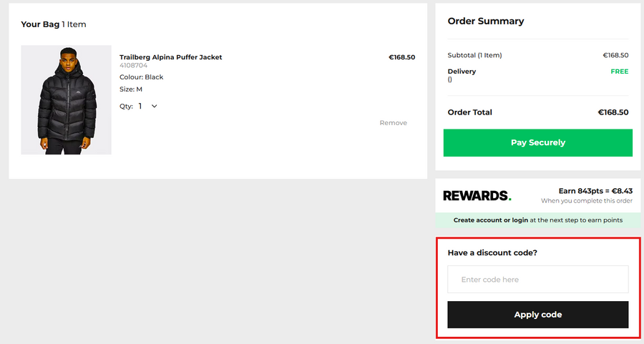Image resolution: width=644 pixels, height=344 pixels.
Task: Select the quantity value 1
Action: [140, 106]
